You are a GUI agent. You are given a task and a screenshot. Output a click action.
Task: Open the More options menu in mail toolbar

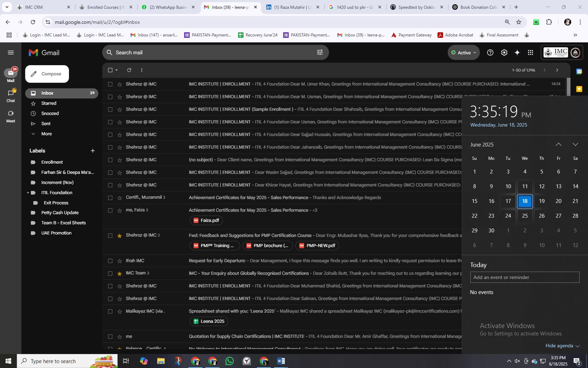(141, 70)
